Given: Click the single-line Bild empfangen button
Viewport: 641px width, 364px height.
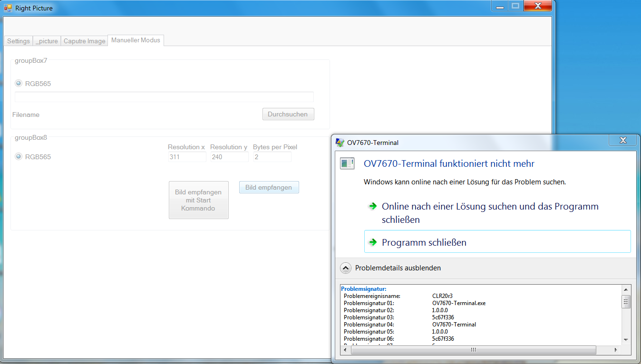Looking at the screenshot, I should pos(269,187).
